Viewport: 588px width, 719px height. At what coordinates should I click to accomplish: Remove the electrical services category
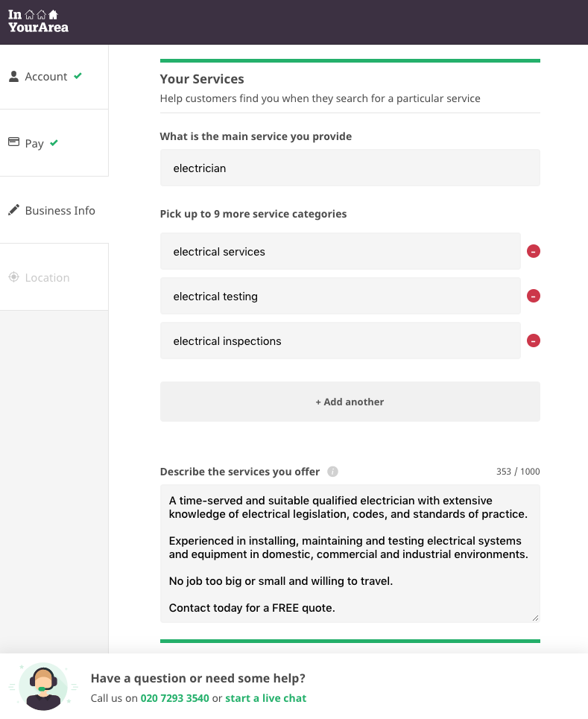(x=533, y=251)
